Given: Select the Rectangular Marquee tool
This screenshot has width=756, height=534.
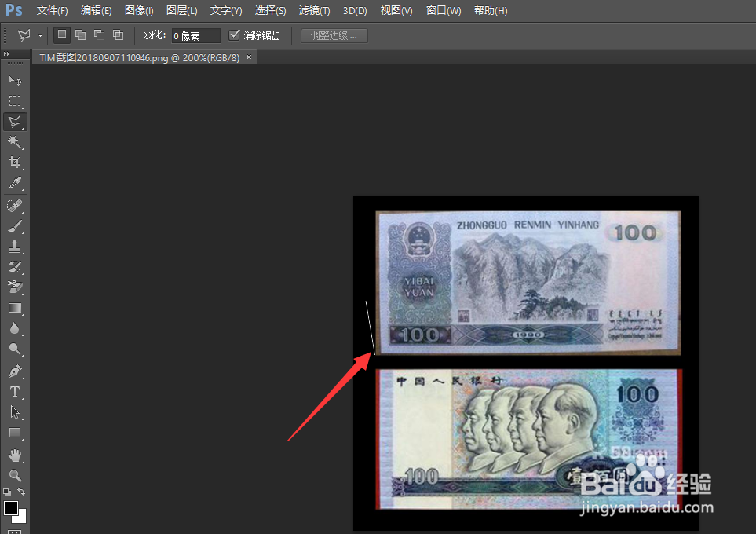Looking at the screenshot, I should coord(14,101).
